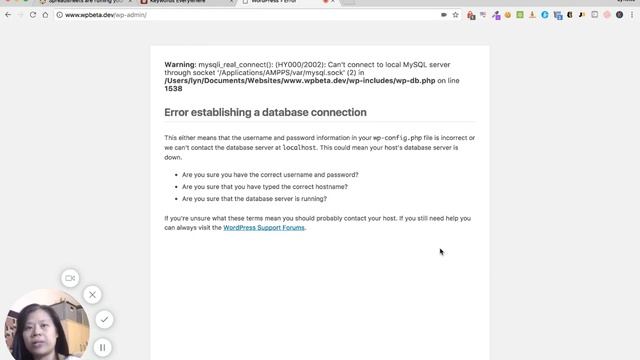This screenshot has width=640, height=360.
Task: Click the '/Applications/AMPPS/var/mysql.sock' socket path
Action: coord(282,73)
